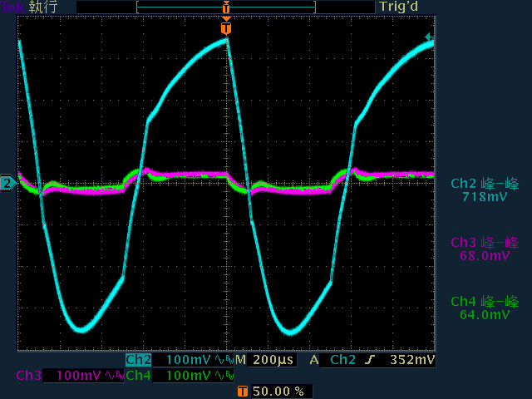The image size is (532, 399).
Task: Click the Tek logo in top corner
Action: coord(12,7)
